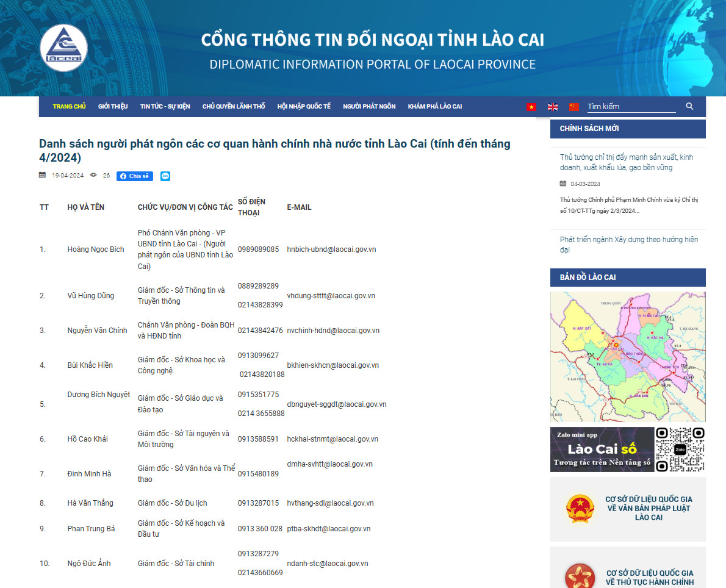Screen dimensions: 726x588
Task: Click the Lào Cai province map image
Action: pos(628,356)
